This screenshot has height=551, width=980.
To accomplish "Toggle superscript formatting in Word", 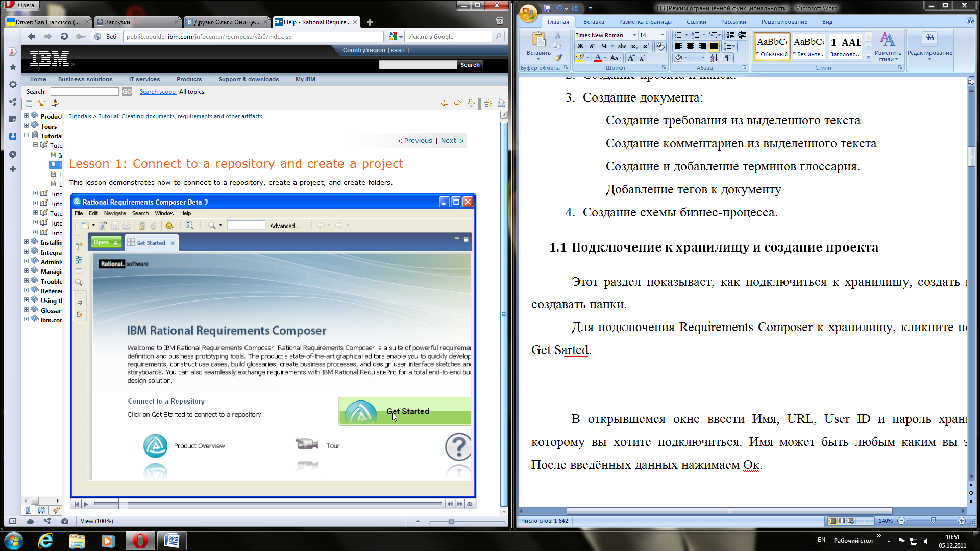I will (646, 46).
